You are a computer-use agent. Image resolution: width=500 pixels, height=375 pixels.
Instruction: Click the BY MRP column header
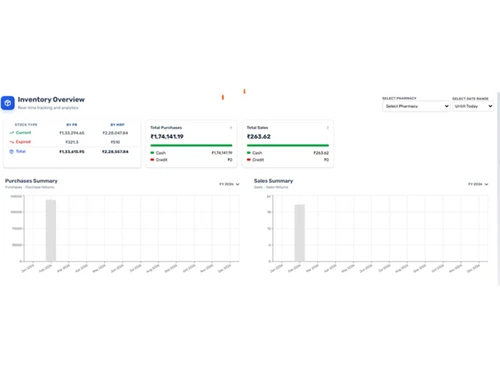pos(117,125)
